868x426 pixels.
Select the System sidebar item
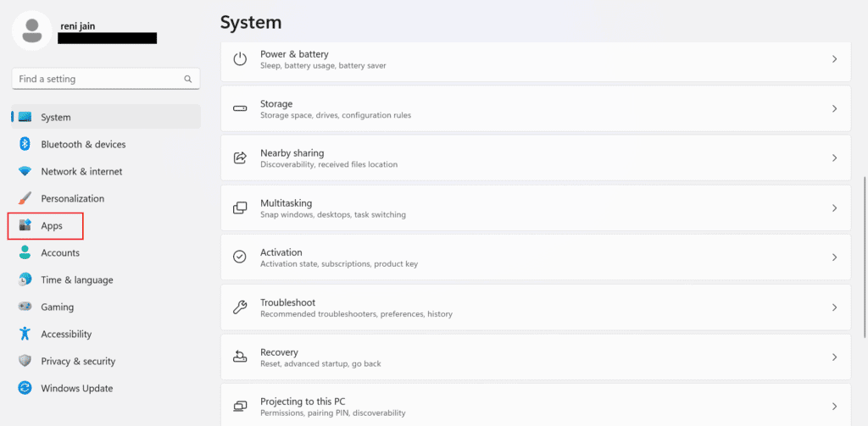(56, 117)
